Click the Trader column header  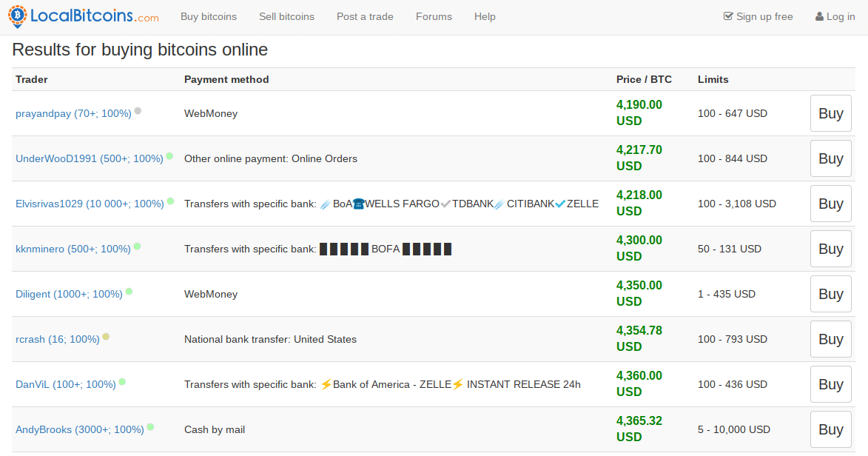pyautogui.click(x=32, y=79)
